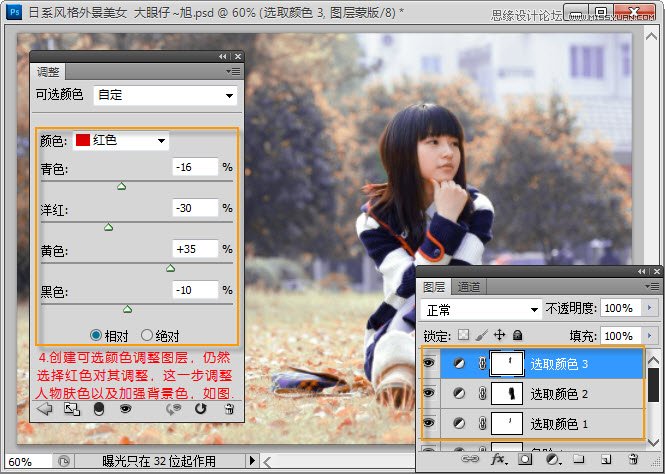
Task: Open the Layers panel flyout menu
Action: pos(652,287)
